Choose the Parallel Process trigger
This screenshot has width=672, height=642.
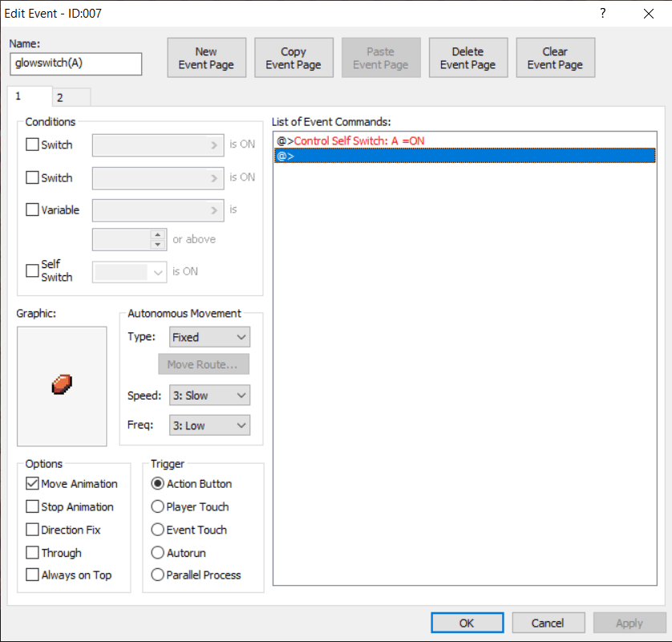[x=158, y=575]
